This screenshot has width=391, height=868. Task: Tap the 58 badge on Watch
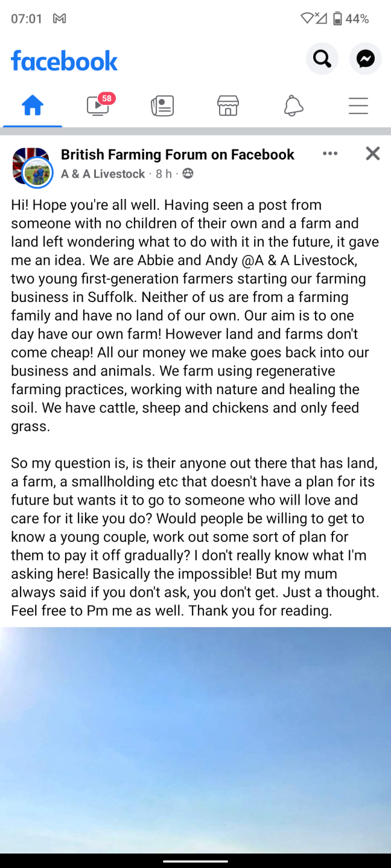[x=107, y=98]
